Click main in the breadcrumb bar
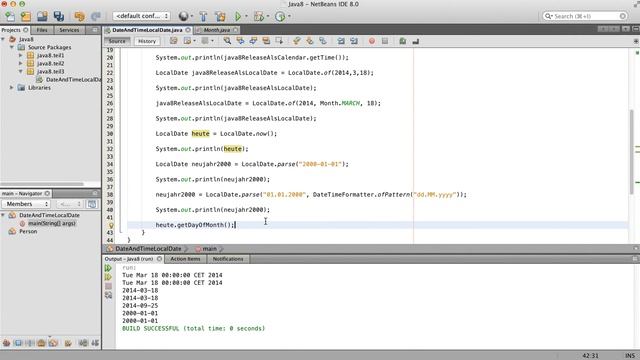Image resolution: width=640 pixels, height=360 pixels. 209,249
